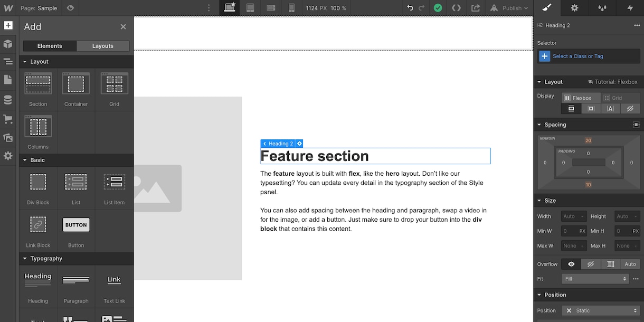Click the share project icon

click(x=475, y=8)
